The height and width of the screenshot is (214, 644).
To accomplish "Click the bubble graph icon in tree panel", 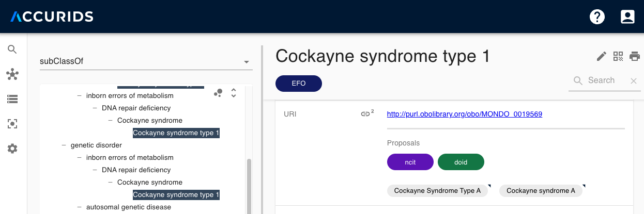I will [x=218, y=93].
